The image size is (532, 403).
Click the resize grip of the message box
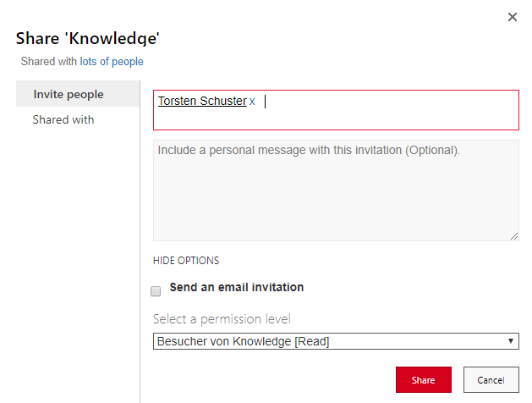coord(513,235)
